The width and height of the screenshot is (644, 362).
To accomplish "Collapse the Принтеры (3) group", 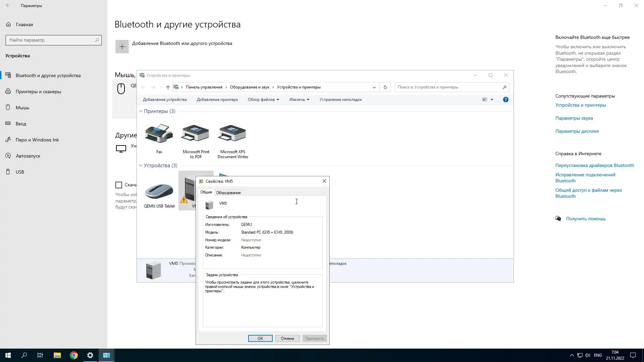I will (141, 111).
